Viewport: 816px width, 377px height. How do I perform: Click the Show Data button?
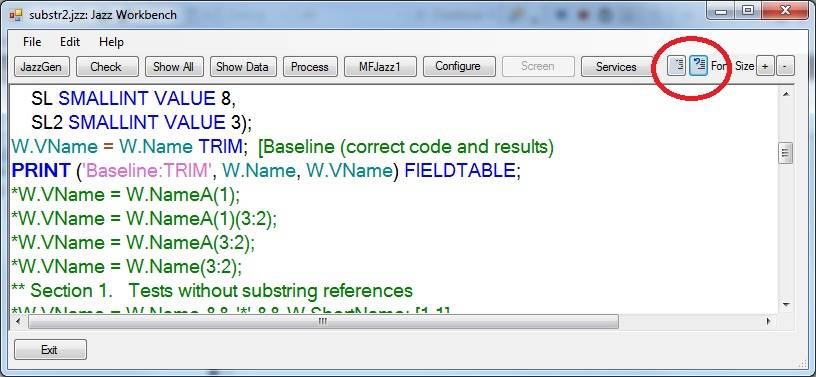pos(242,67)
